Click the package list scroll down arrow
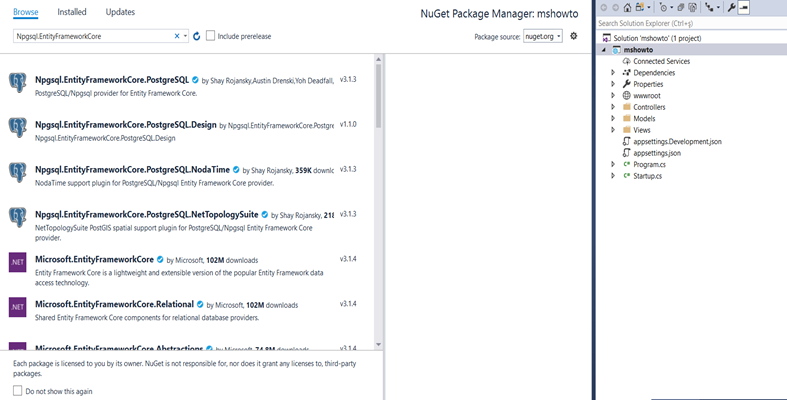The width and height of the screenshot is (787, 400). [378, 345]
